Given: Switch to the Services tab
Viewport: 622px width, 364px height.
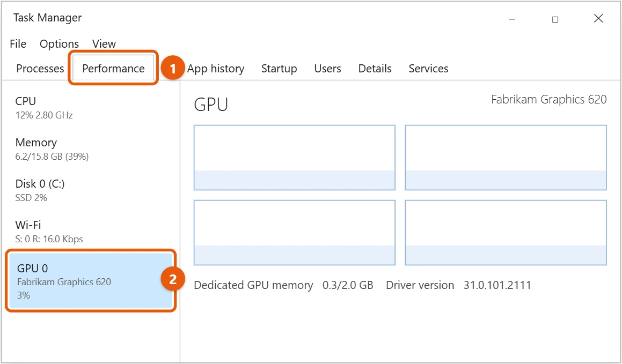Looking at the screenshot, I should (428, 69).
